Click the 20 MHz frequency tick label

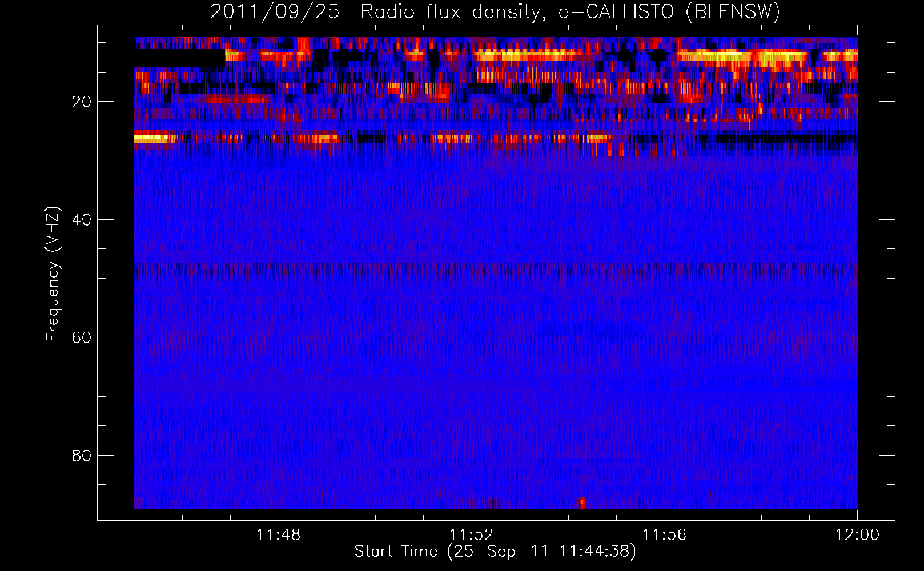tap(82, 102)
